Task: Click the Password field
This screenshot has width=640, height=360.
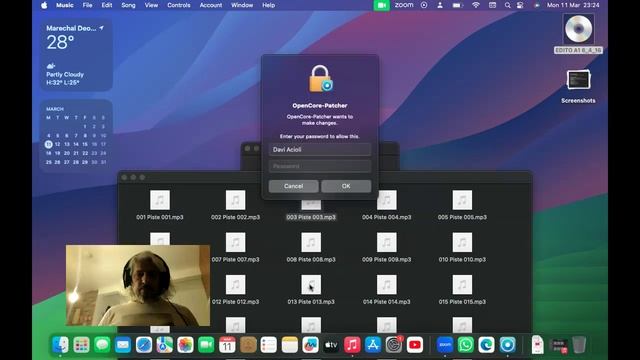Action: [320, 166]
